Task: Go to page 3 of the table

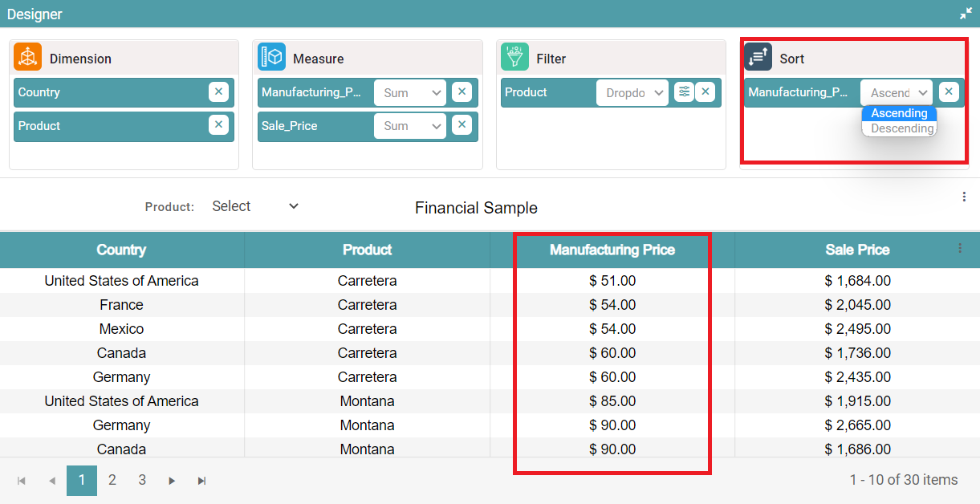Action: [142, 480]
